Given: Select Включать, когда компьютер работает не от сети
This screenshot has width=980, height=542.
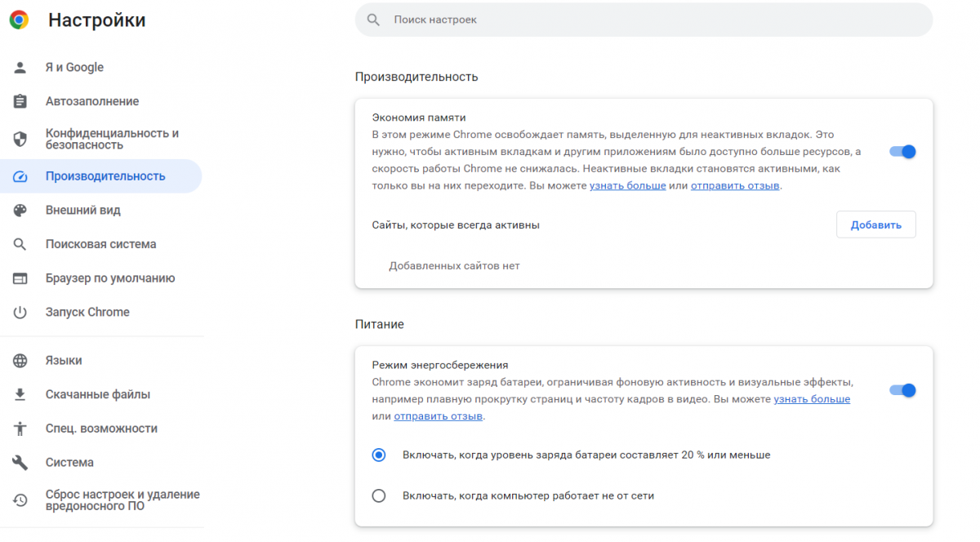Looking at the screenshot, I should [x=379, y=495].
